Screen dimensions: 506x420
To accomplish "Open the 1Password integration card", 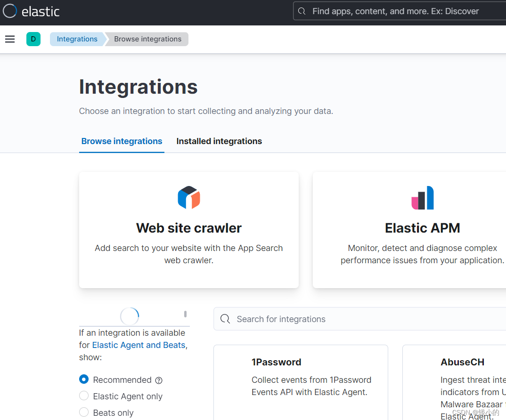I will tap(301, 383).
